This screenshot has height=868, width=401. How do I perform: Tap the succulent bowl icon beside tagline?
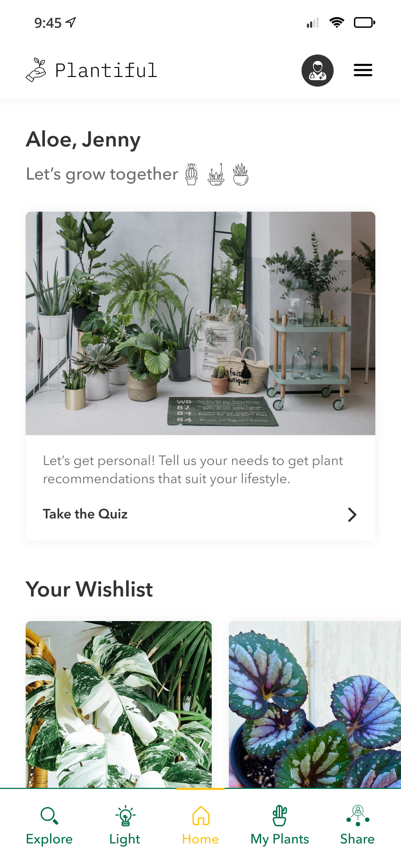pos(216,174)
